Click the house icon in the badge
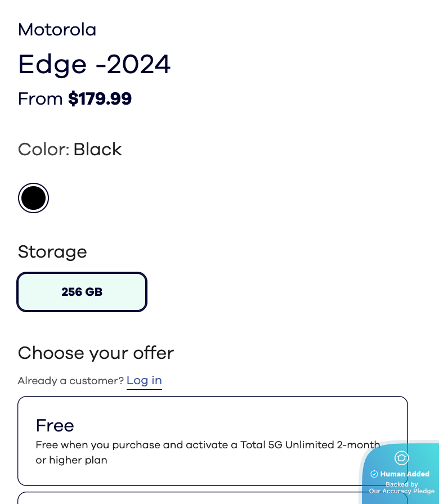This screenshot has height=504, width=439. 401,458
